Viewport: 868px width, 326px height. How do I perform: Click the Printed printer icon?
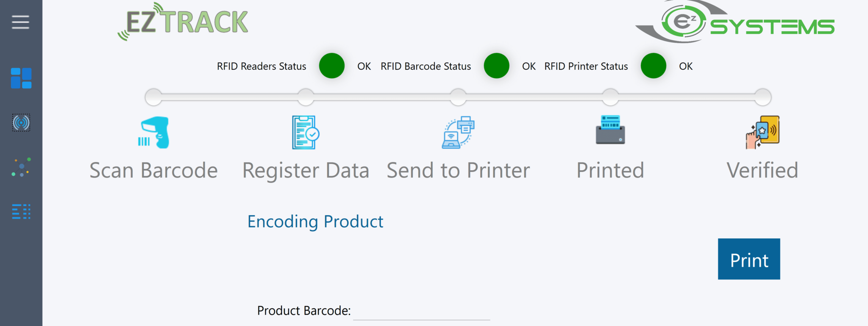click(x=610, y=130)
